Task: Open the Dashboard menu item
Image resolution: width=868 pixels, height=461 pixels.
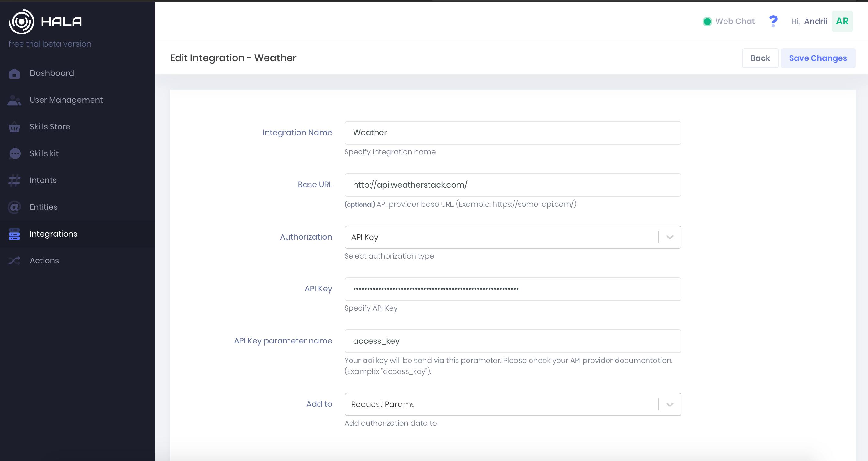Action: (x=52, y=73)
